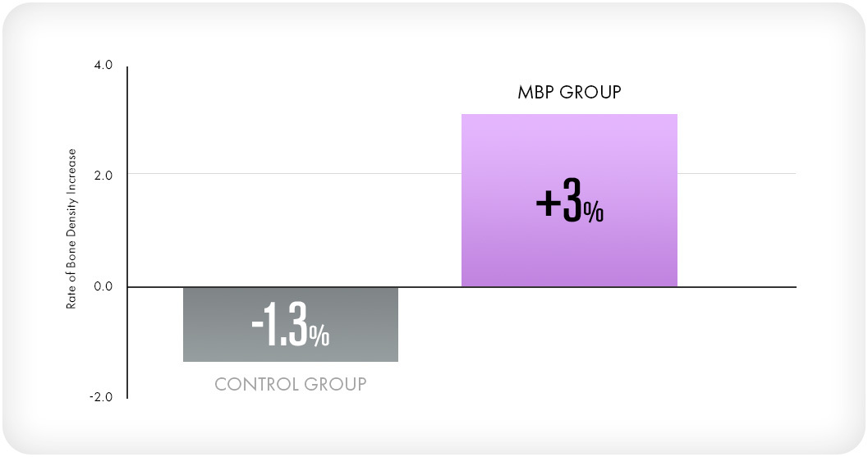Select the -1.3% value label

290,328
